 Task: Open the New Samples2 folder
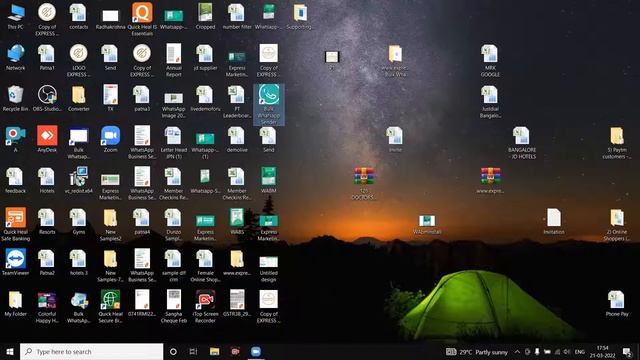coord(110,224)
